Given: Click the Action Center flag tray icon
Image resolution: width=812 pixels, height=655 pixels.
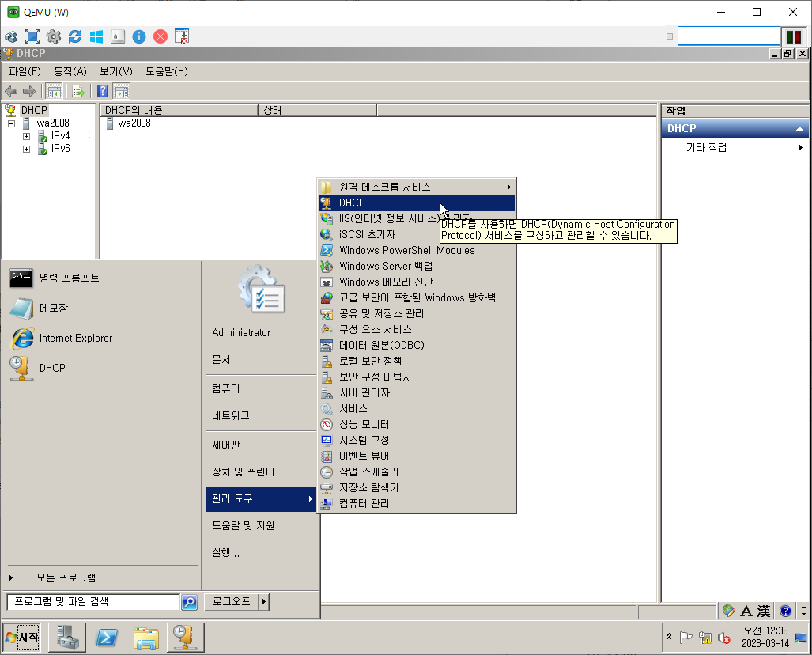Looking at the screenshot, I should (685, 638).
